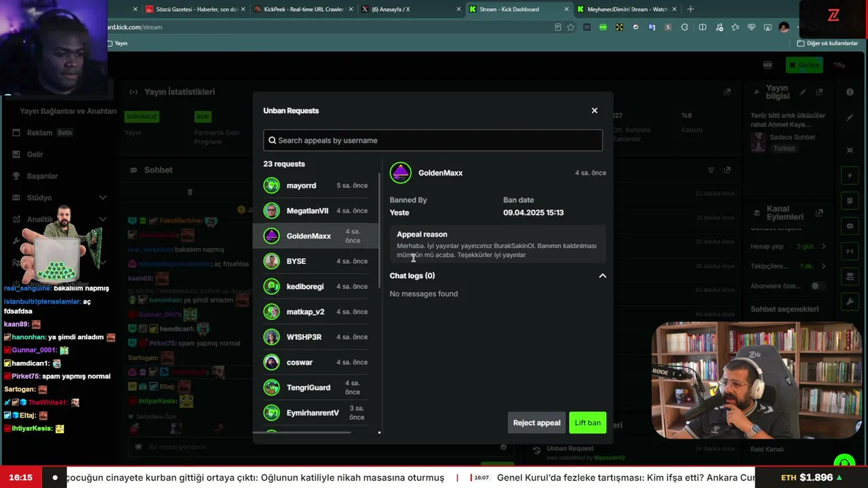This screenshot has height=488, width=868.
Task: Click the Gelir chart icon
Action: (x=16, y=155)
